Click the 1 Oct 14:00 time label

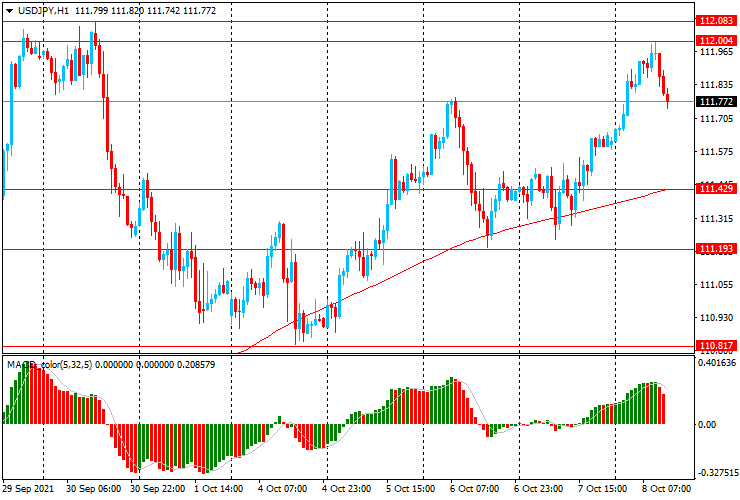(x=219, y=488)
